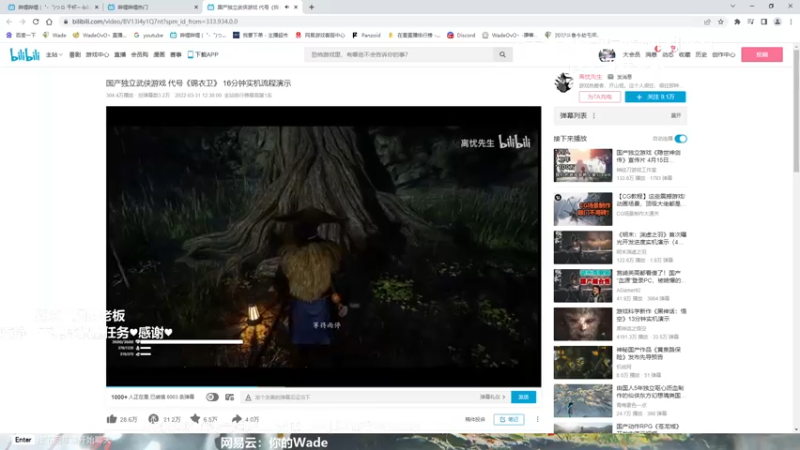Screen dimensions: 800x450
Task: Open the tab search dropdown arrow
Action: 733,7
